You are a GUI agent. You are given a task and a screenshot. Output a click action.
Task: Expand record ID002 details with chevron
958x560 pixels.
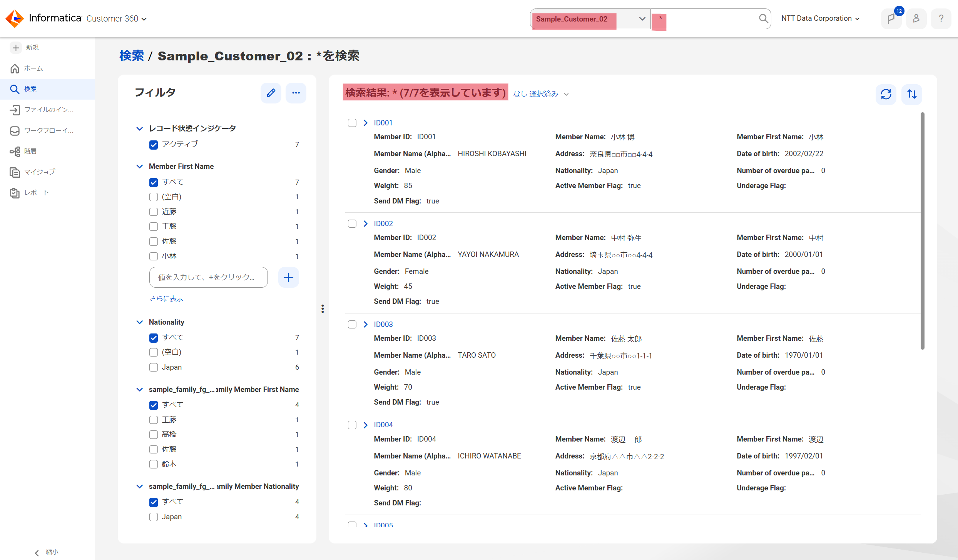(x=365, y=223)
